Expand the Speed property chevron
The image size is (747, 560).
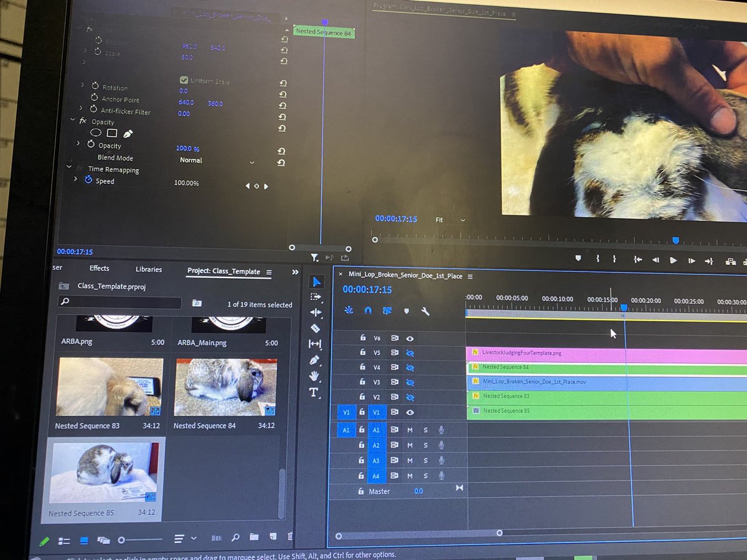click(x=75, y=179)
